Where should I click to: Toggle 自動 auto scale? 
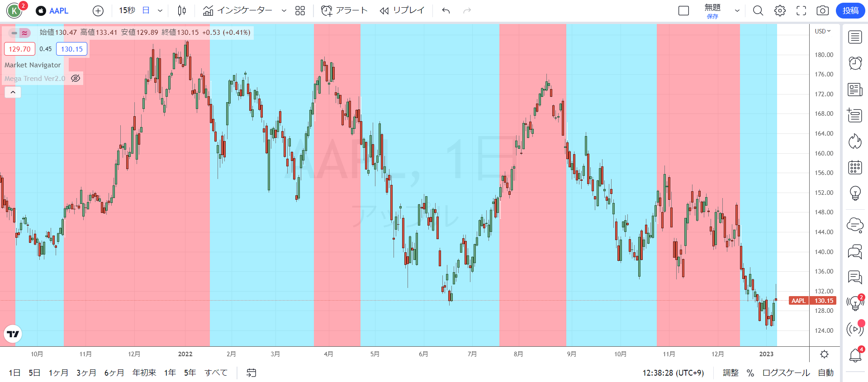pos(825,373)
